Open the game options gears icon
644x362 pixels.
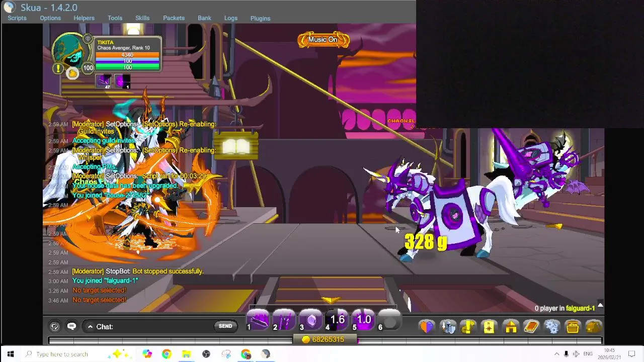[552, 327]
